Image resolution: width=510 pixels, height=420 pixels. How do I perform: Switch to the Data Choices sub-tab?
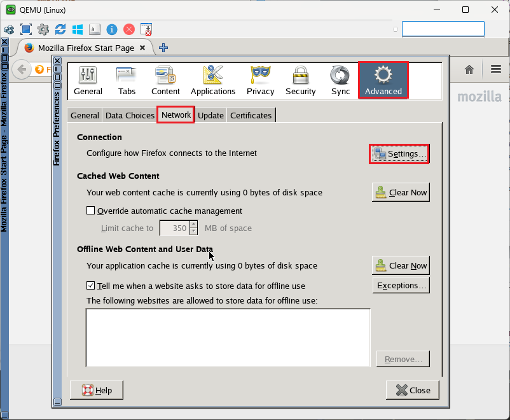pyautogui.click(x=130, y=115)
